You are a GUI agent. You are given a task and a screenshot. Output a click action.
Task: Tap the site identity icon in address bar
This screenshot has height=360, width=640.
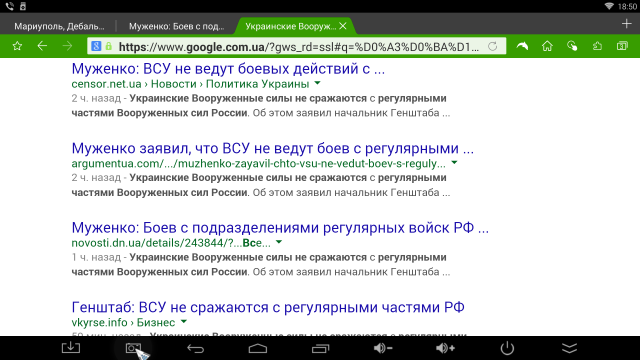96,46
